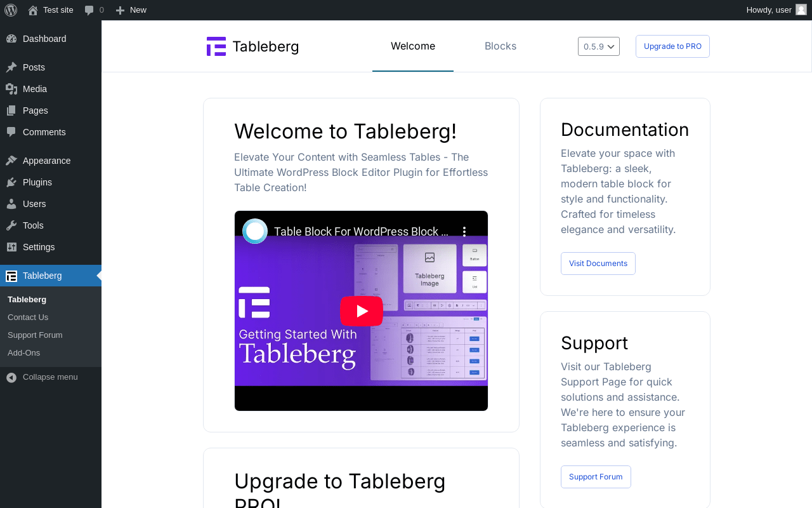Viewport: 812px width, 508px height.
Task: Open the Users menu item
Action: pyautogui.click(x=51, y=204)
